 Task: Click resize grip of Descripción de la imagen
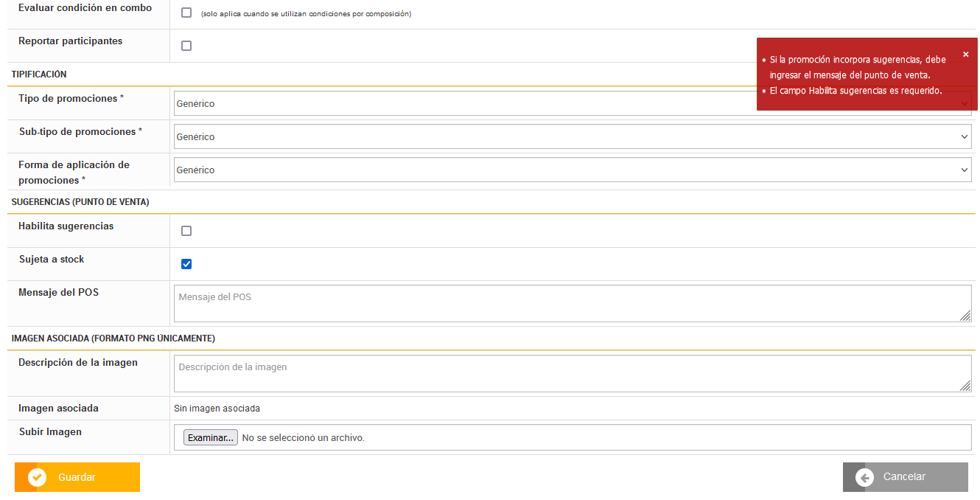click(x=965, y=385)
